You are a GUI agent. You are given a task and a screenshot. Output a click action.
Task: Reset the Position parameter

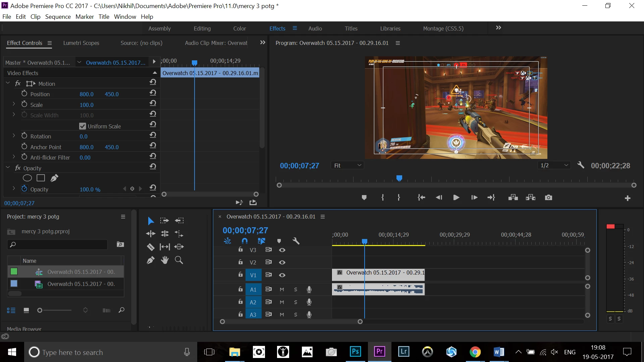click(x=153, y=93)
